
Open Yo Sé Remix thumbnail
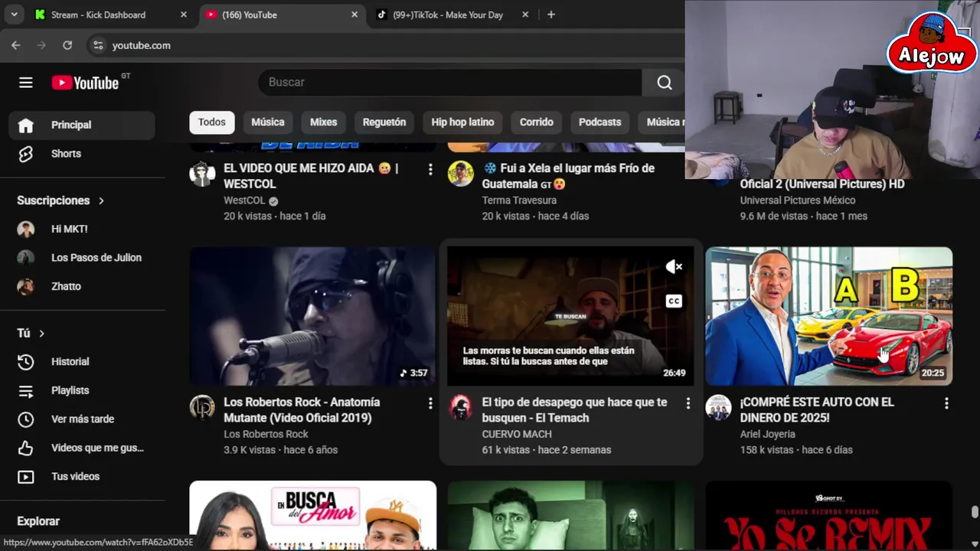[x=829, y=515]
